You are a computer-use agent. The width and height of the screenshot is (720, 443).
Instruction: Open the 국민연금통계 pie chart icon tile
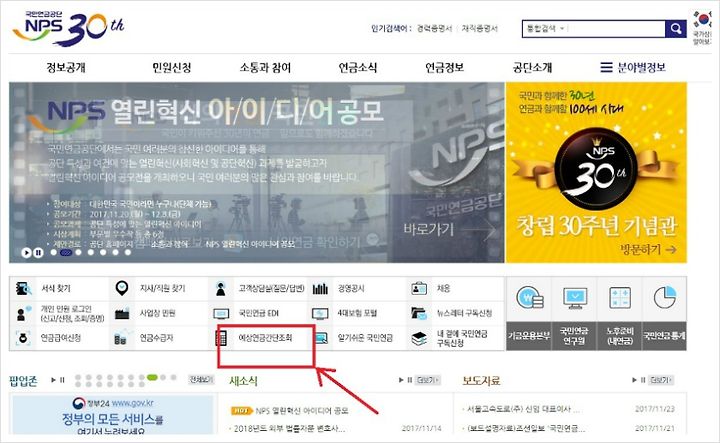pyautogui.click(x=664, y=297)
